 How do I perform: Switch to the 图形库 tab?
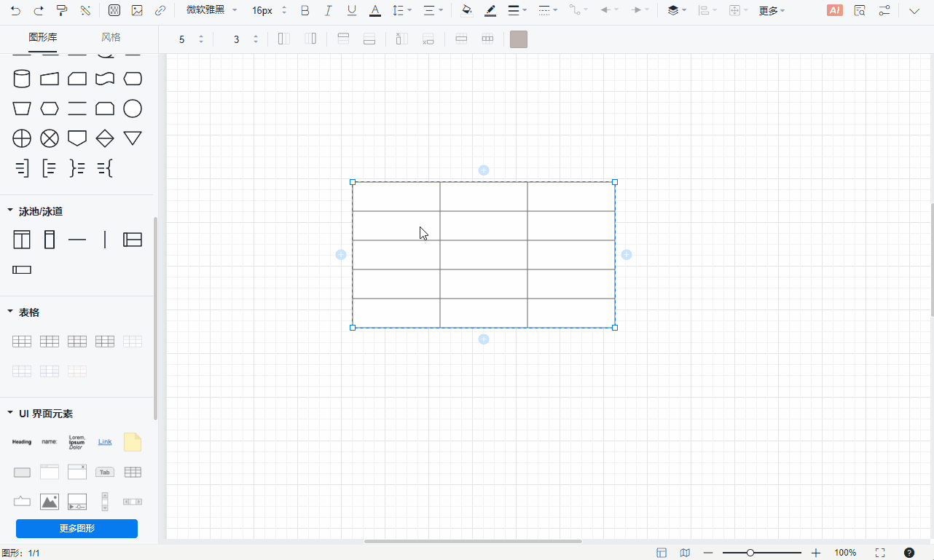coord(43,38)
